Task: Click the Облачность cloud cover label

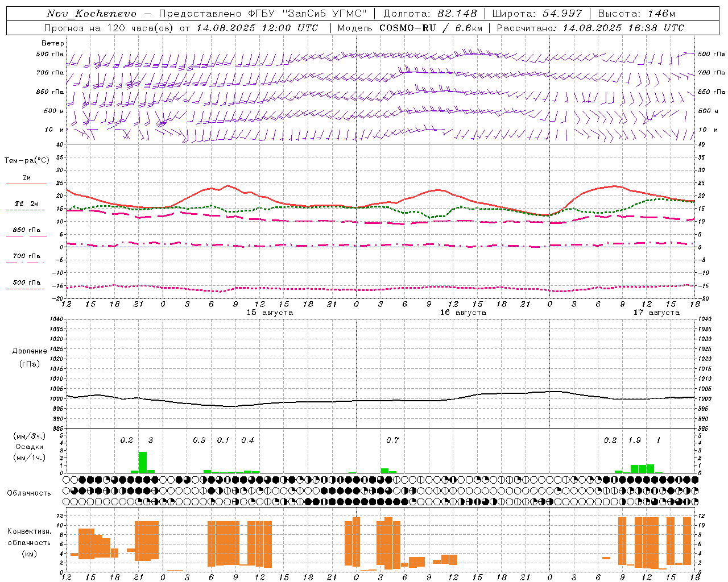Action: pos(29,493)
